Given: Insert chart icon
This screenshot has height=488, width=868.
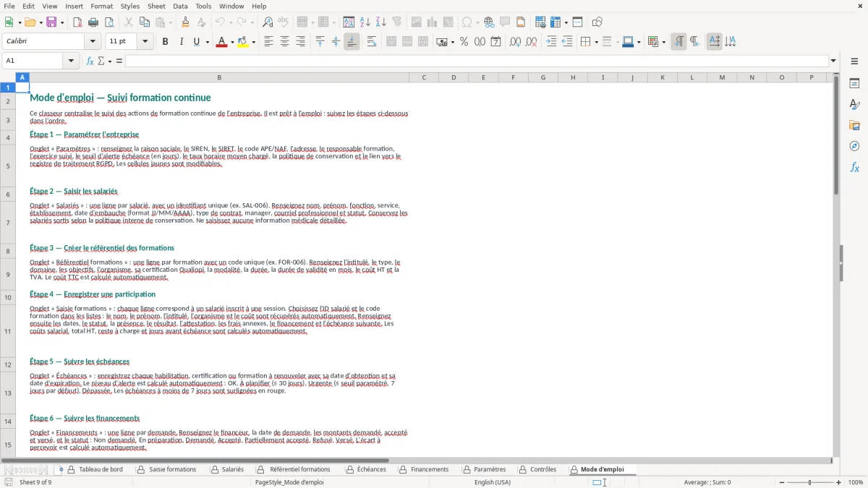Looking at the screenshot, I should point(433,22).
